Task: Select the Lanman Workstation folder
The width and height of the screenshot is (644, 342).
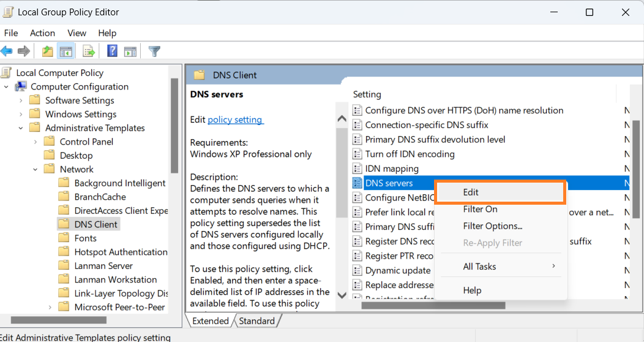Action: pos(115,279)
